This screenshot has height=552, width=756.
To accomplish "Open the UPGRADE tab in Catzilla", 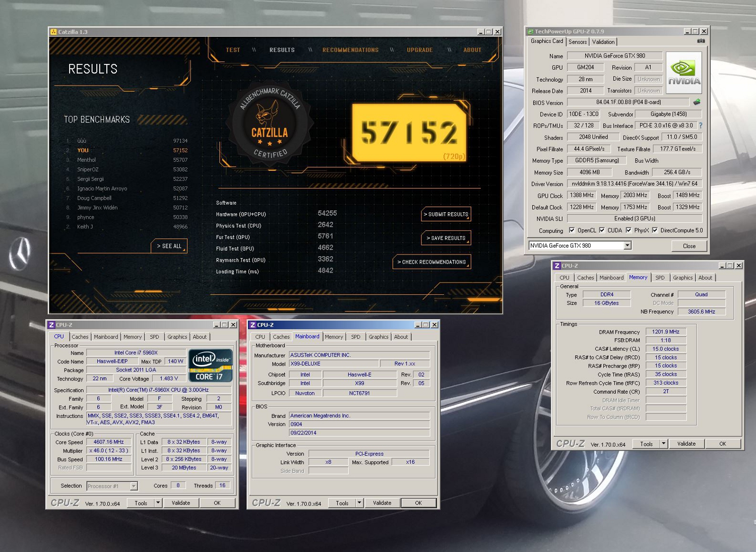I will [x=420, y=50].
